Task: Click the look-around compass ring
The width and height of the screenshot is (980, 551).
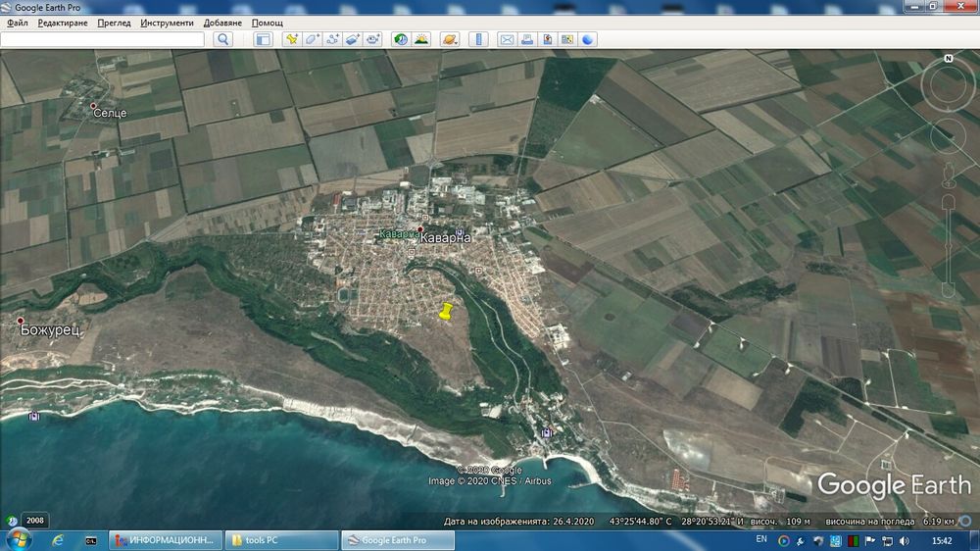Action: pyautogui.click(x=948, y=83)
